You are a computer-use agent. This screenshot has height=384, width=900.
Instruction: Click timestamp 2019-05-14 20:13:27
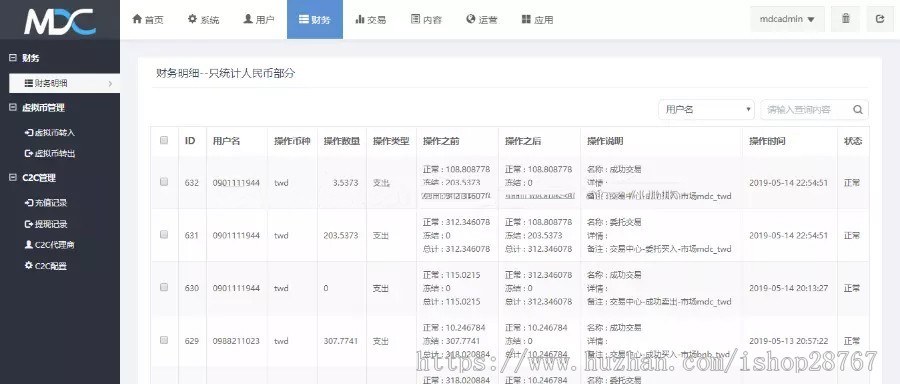point(789,288)
